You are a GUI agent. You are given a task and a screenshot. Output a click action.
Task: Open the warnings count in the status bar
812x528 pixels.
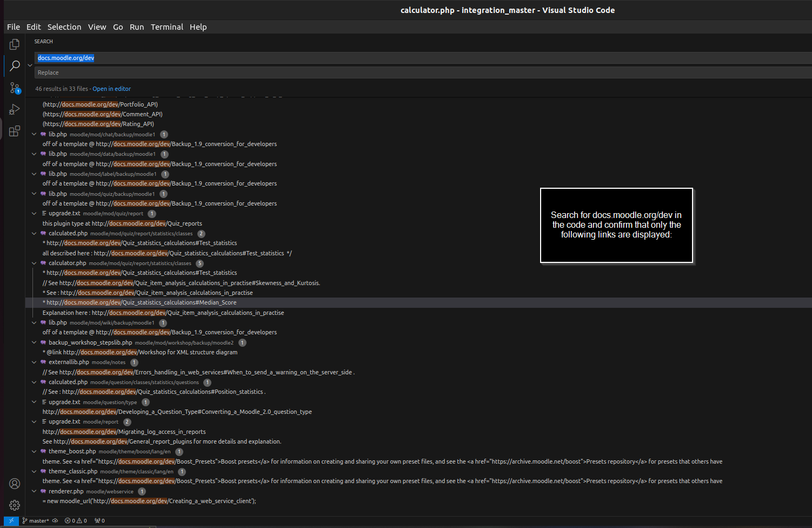click(x=82, y=520)
